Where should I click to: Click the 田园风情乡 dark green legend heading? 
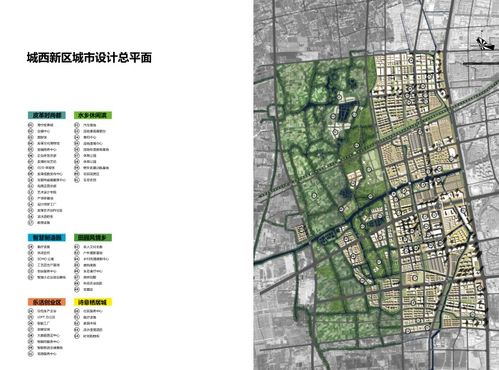pos(93,238)
